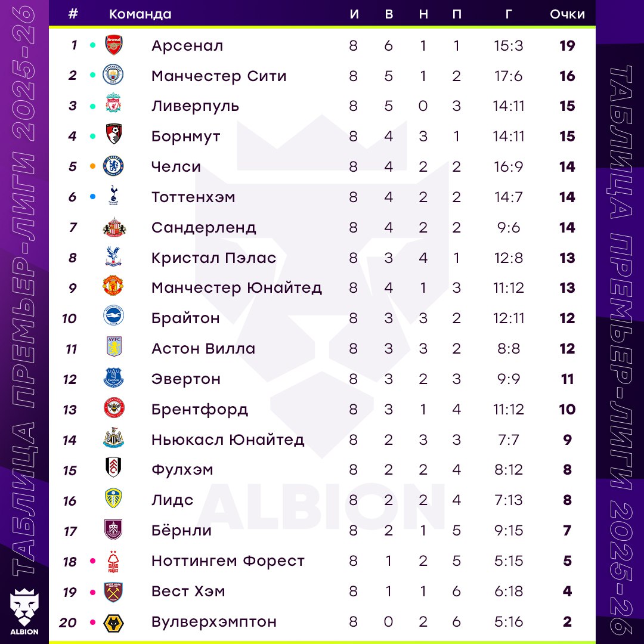Click the Г goals column header
This screenshot has width=644, height=644.
coord(508,14)
